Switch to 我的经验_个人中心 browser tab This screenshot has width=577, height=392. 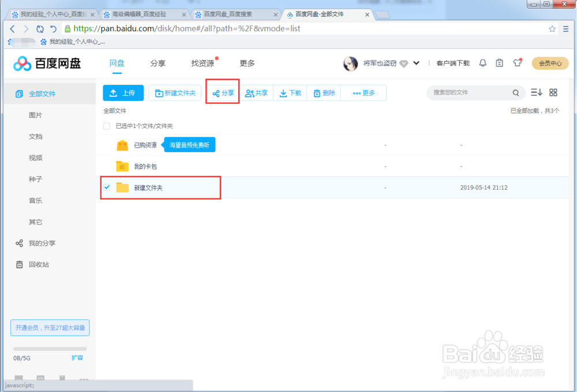(x=53, y=14)
